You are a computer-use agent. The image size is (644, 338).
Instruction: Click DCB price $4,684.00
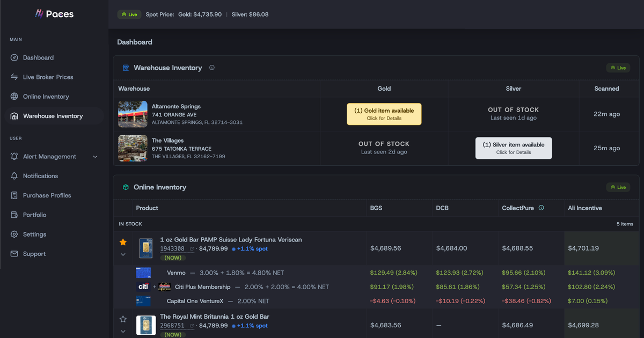pos(452,248)
